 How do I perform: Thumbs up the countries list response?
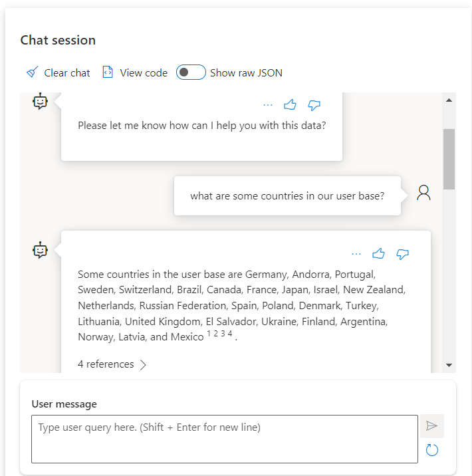379,253
